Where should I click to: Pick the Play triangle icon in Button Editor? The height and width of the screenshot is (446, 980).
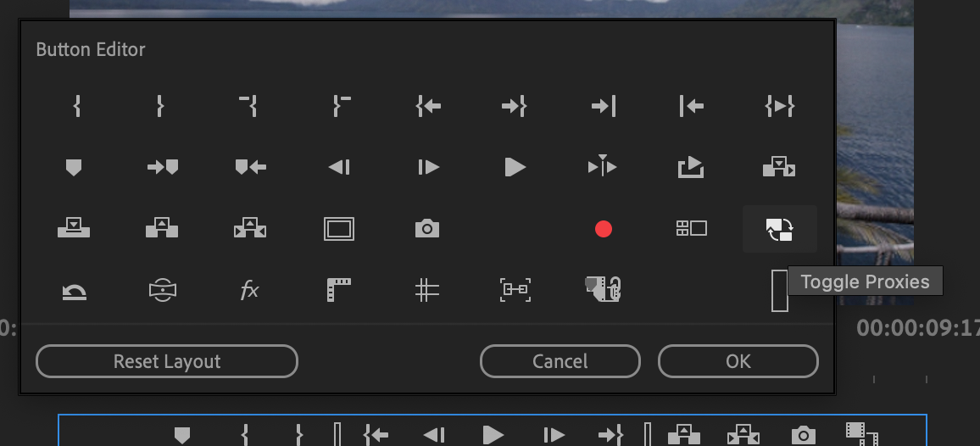click(x=515, y=167)
